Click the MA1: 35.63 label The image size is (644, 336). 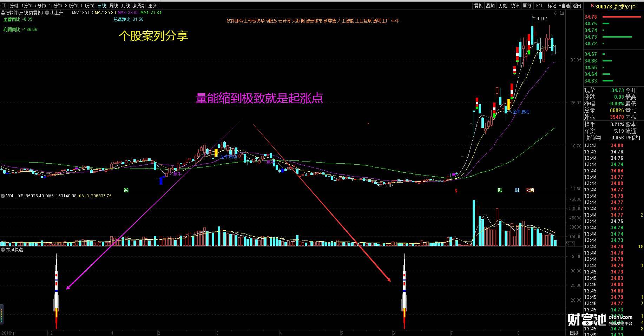(83, 13)
